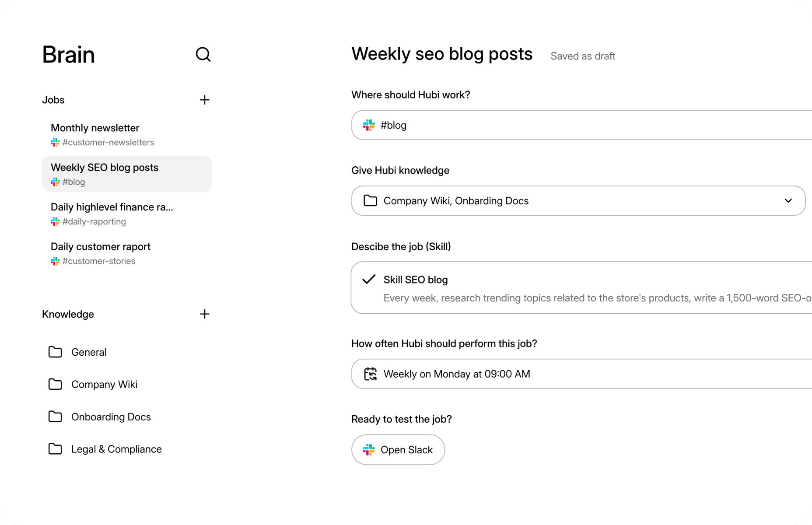Image resolution: width=812 pixels, height=525 pixels.
Task: Open the #blog channel selector
Action: [581, 125]
